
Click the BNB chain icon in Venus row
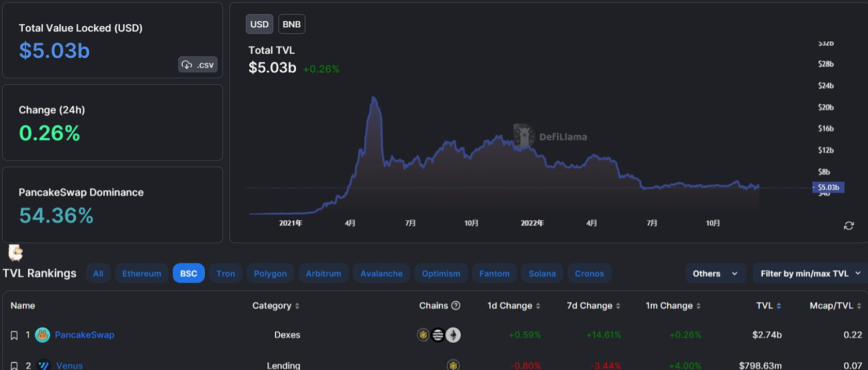[453, 365]
